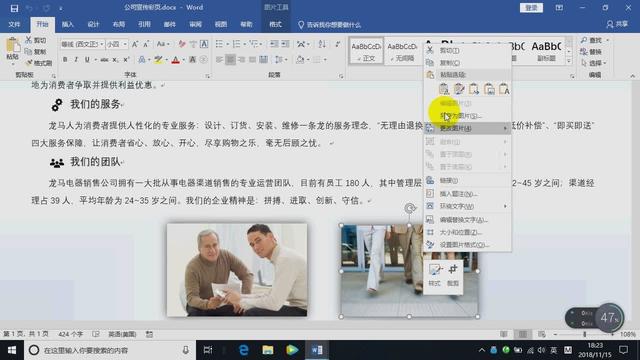Click the Copy icon in the Clipboard group
The height and width of the screenshot is (360, 640).
click(x=29, y=51)
